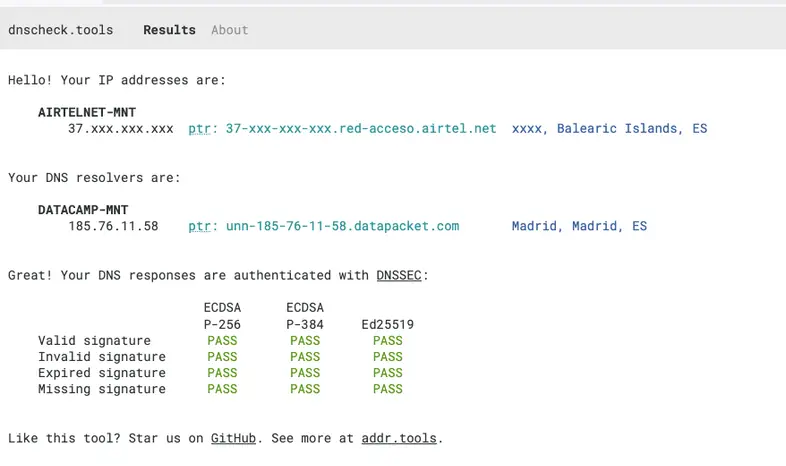The width and height of the screenshot is (786, 466).
Task: Click the ptr label before airtel.net hostname
Action: 200,129
